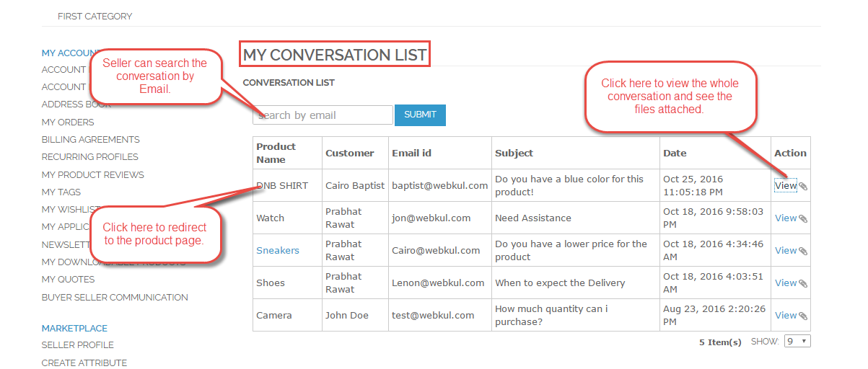This screenshot has width=868, height=369.
Task: Open the Show items-per-page dropdown
Action: pyautogui.click(x=797, y=342)
